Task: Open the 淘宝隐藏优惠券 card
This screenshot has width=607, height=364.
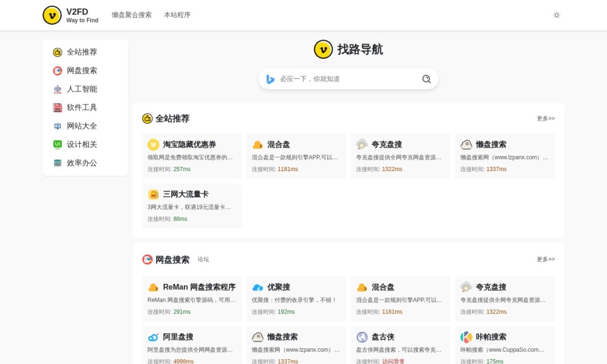Action: (192, 156)
